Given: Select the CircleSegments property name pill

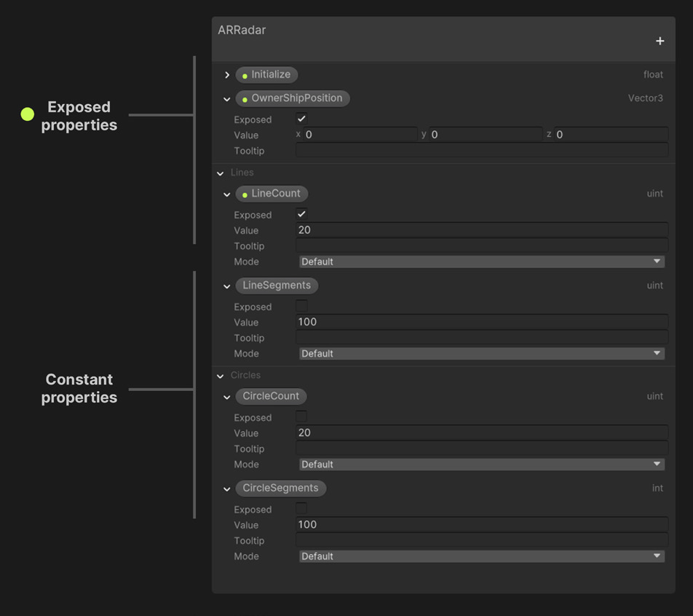Looking at the screenshot, I should pos(280,488).
